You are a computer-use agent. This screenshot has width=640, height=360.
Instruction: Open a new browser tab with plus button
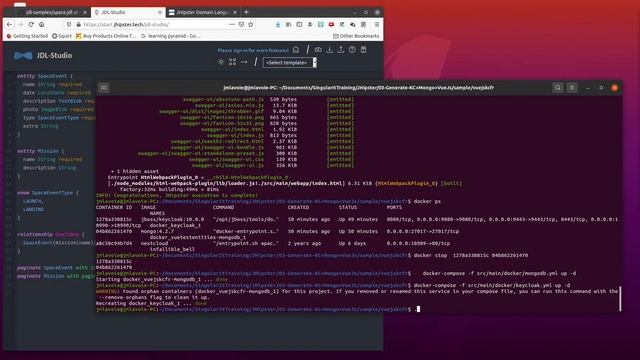coord(246,12)
